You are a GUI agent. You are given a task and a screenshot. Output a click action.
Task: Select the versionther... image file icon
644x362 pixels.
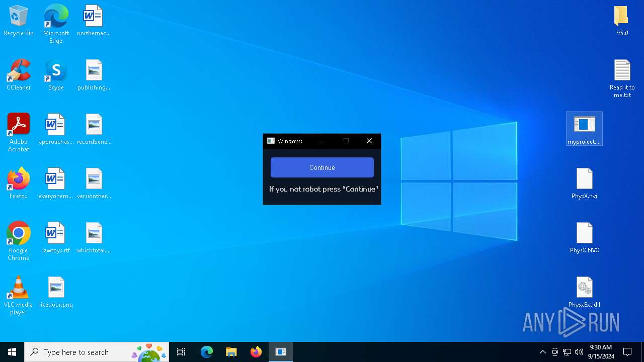[x=94, y=184]
